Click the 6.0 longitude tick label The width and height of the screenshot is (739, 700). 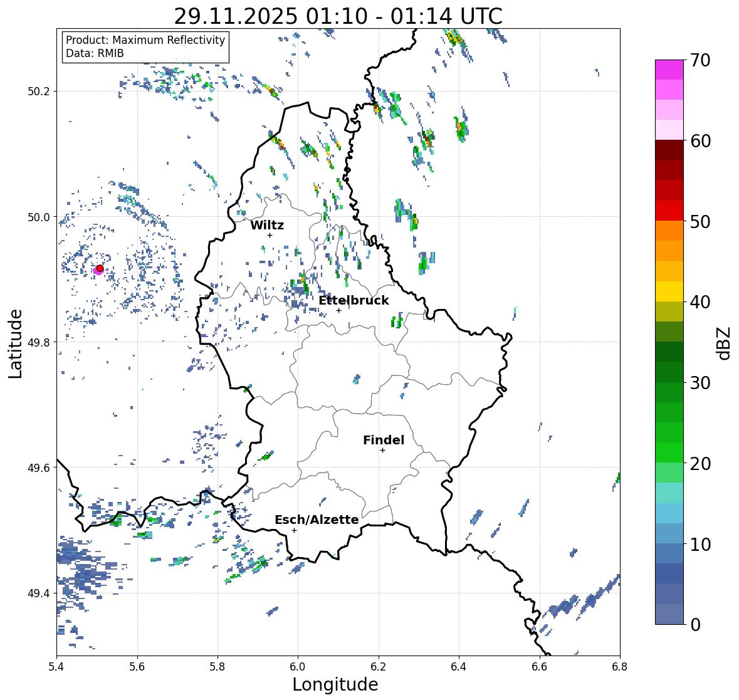click(x=298, y=666)
